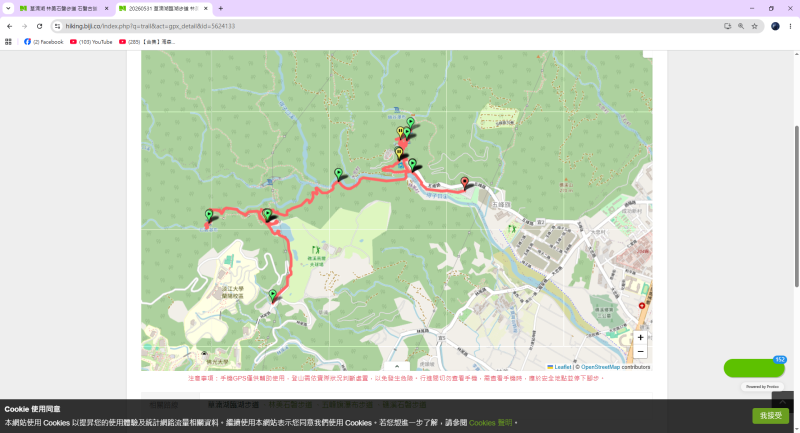Close the 20260531 tab

tap(206, 9)
